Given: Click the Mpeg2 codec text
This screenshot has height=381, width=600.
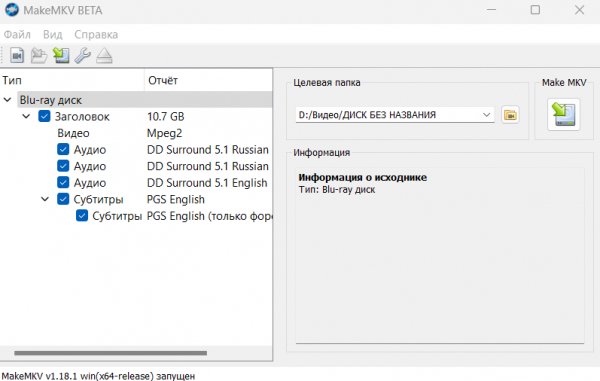Looking at the screenshot, I should pos(165,133).
